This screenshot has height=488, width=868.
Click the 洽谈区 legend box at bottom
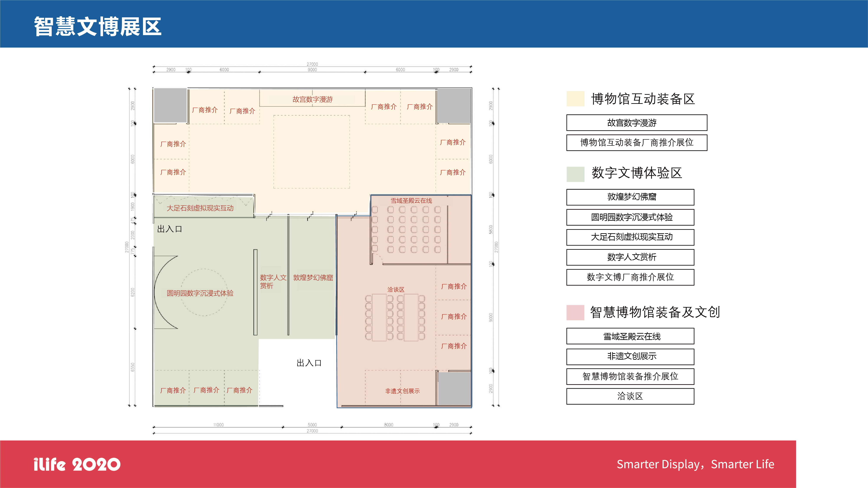630,396
